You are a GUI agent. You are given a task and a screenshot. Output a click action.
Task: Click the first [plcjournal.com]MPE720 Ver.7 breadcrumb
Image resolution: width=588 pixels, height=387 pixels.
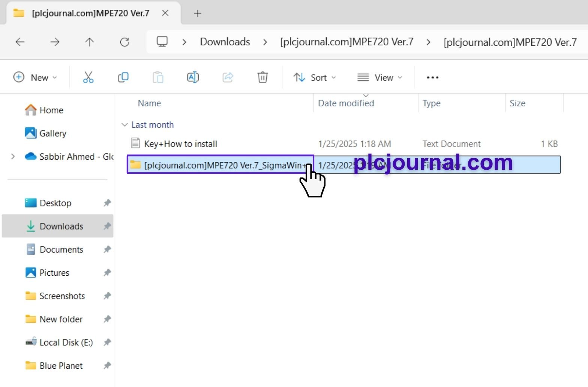click(x=347, y=42)
